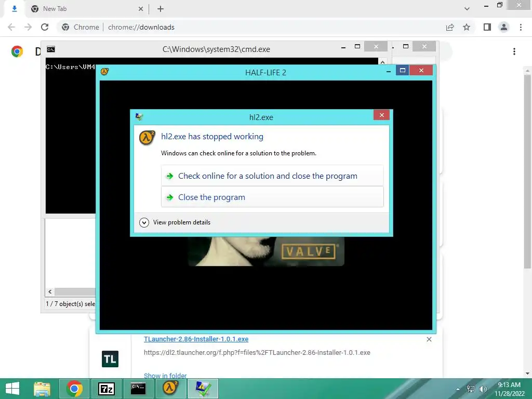The image size is (532, 399).
Task: Select the New Tab tab
Action: (x=87, y=9)
